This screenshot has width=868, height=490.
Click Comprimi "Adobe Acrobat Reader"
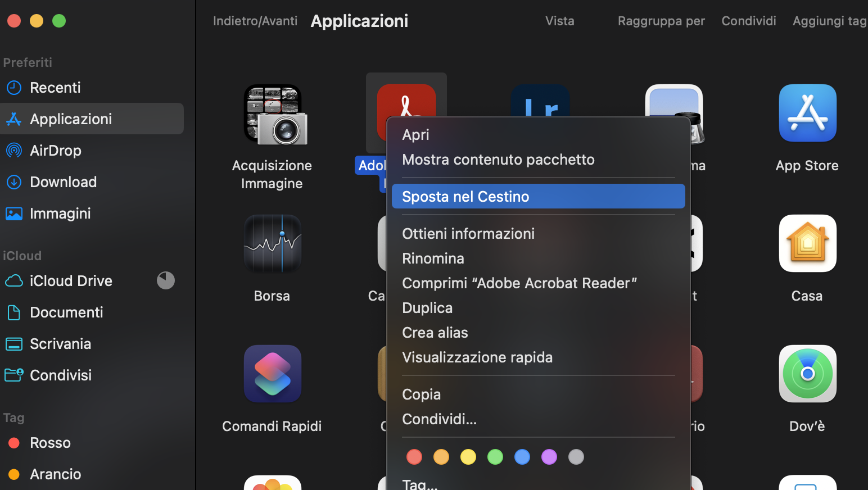[519, 283]
